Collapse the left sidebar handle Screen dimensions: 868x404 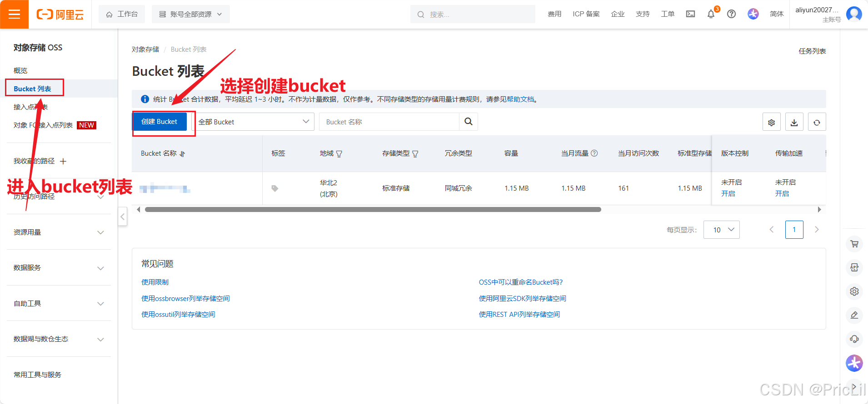pos(122,217)
